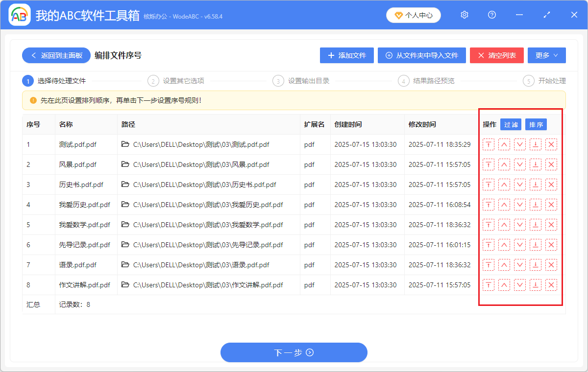Click the 下一步 button
588x372 pixels.
click(x=294, y=352)
